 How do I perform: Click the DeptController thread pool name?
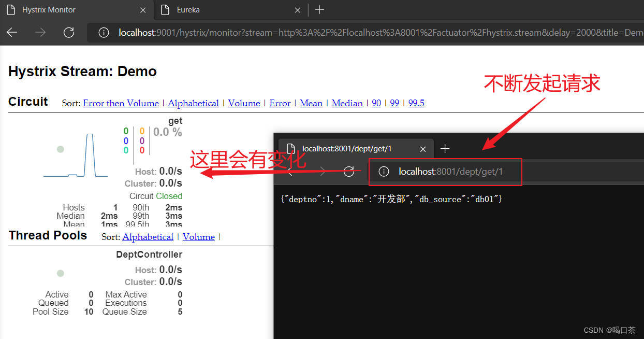[149, 255]
